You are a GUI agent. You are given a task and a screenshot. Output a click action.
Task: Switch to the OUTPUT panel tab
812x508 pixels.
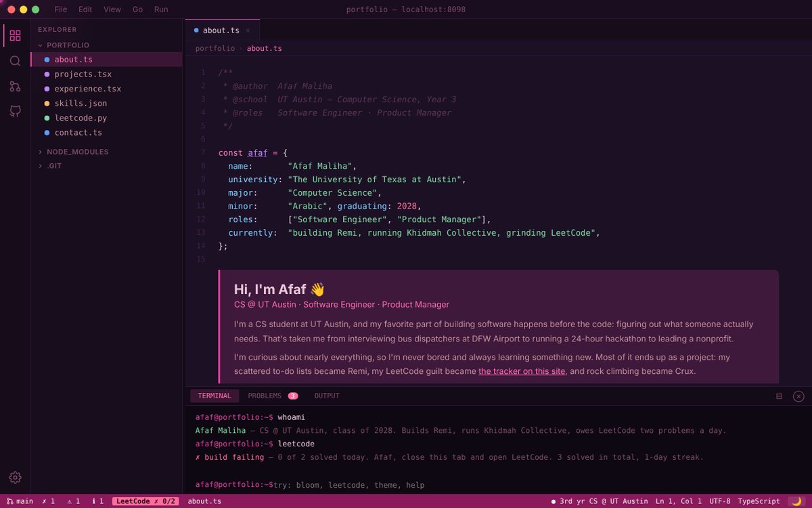pyautogui.click(x=327, y=396)
